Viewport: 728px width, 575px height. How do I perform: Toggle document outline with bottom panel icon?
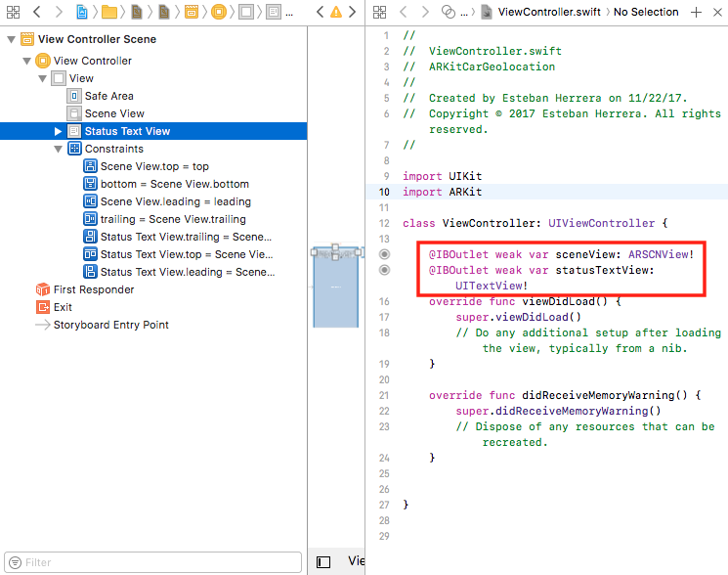pyautogui.click(x=323, y=562)
